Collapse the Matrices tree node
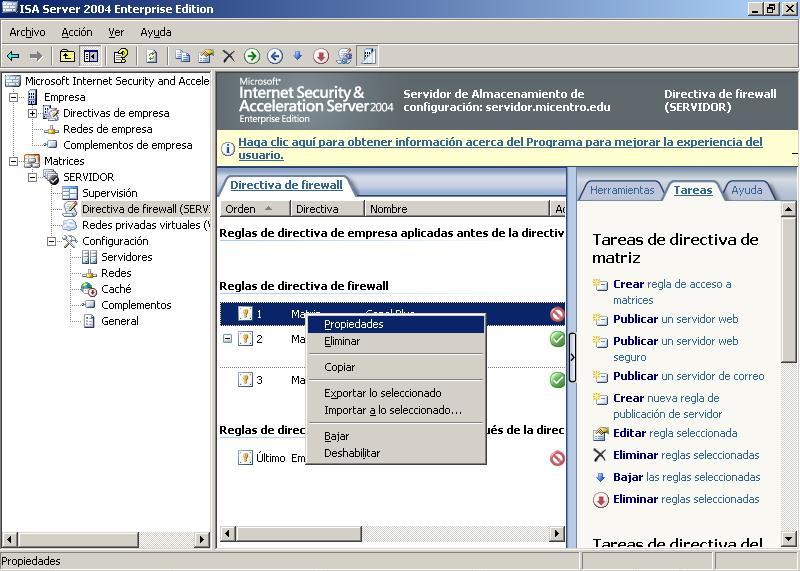 click(14, 161)
